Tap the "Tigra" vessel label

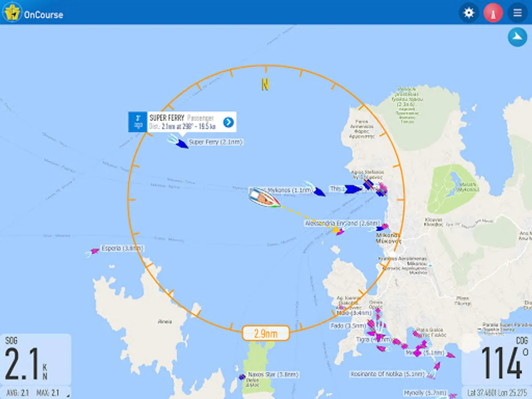(373, 340)
